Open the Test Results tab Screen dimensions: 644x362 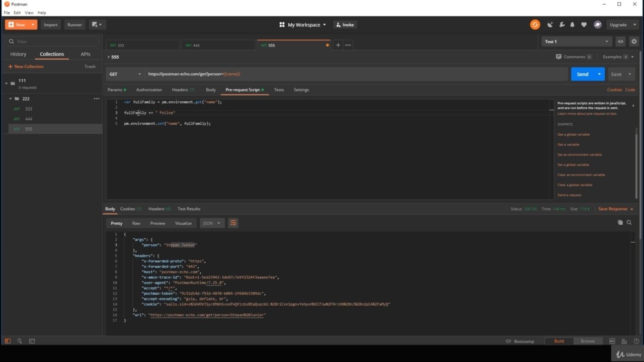coord(189,209)
